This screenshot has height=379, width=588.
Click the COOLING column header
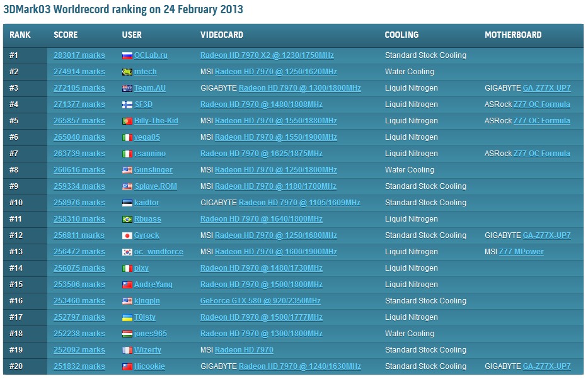coord(401,35)
